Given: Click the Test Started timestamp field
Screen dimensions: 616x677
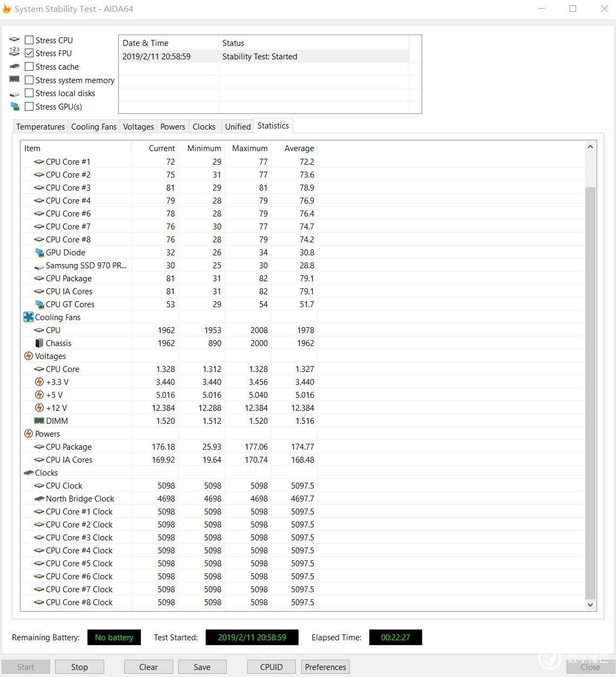Looking at the screenshot, I should coord(252,637).
